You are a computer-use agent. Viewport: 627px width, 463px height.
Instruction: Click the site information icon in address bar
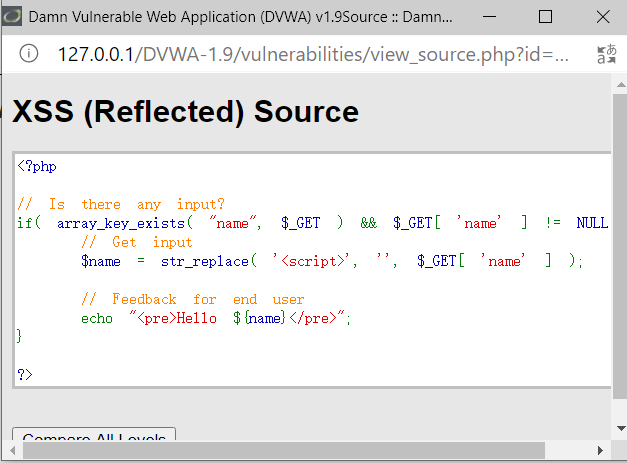point(29,53)
